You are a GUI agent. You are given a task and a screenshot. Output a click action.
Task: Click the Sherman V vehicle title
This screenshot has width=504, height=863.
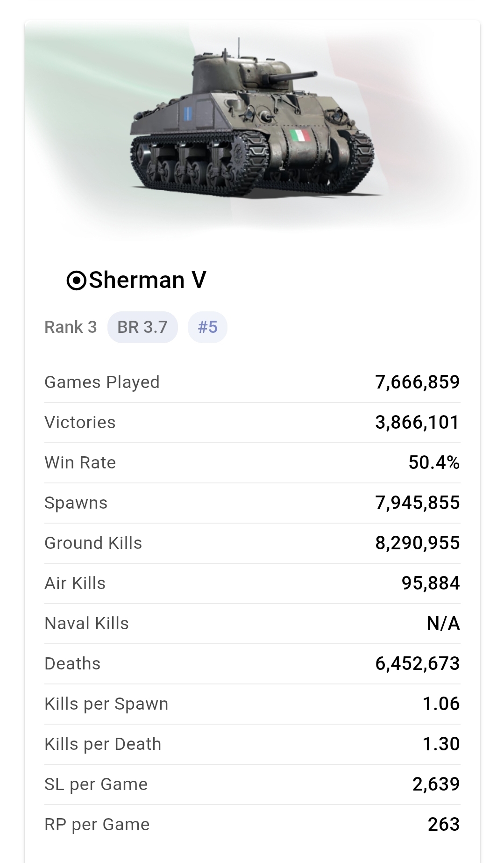pyautogui.click(x=147, y=280)
